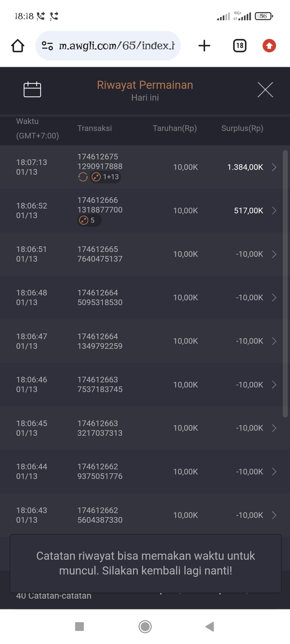The image size is (290, 644).
Task: Tap the site settings icon in address bar
Action: (x=47, y=46)
